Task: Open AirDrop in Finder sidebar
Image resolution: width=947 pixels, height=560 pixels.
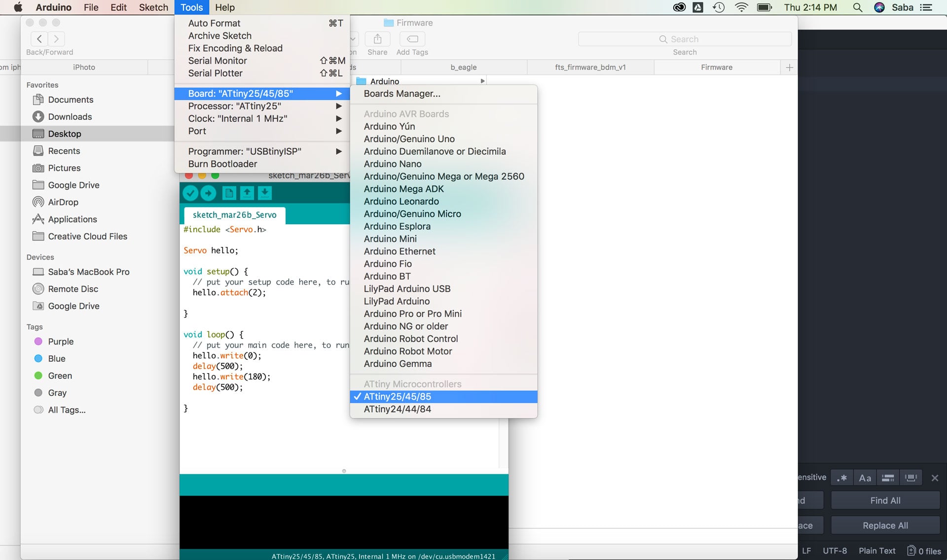Action: coord(63,202)
